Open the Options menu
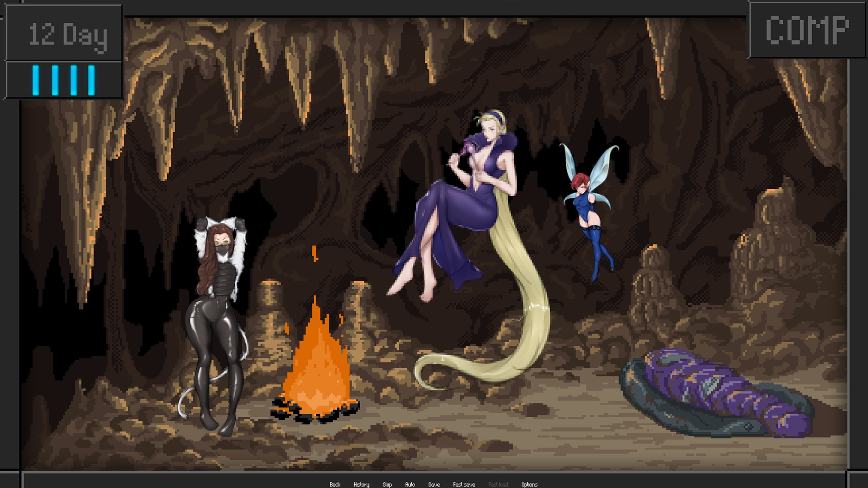This screenshot has height=488, width=868. click(529, 484)
